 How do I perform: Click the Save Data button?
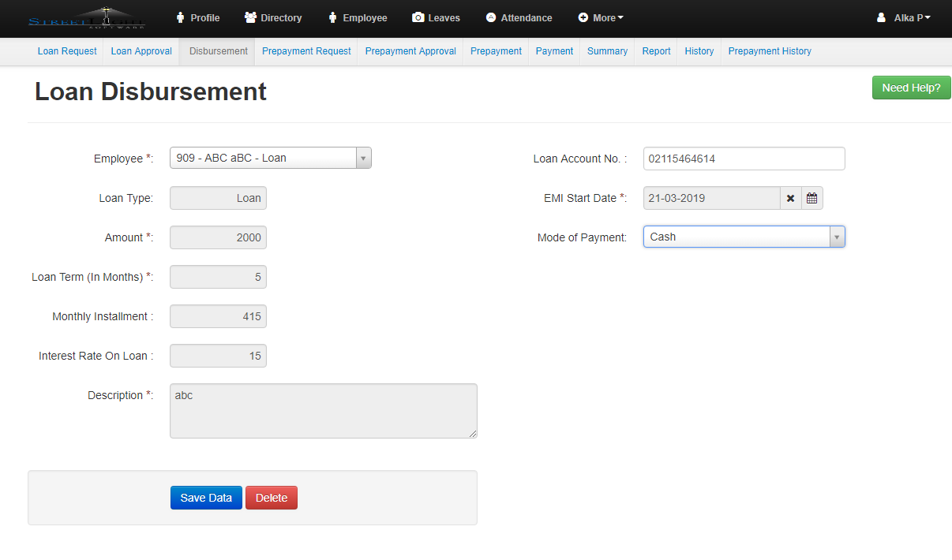tap(206, 498)
